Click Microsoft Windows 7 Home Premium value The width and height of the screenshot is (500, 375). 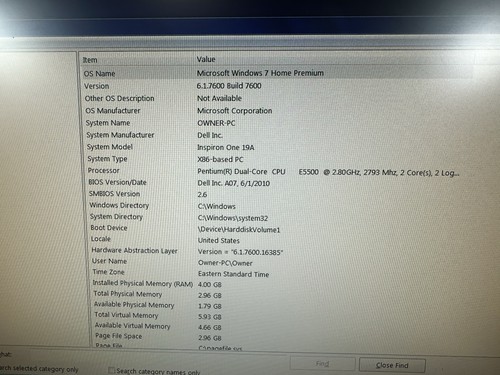click(x=260, y=73)
